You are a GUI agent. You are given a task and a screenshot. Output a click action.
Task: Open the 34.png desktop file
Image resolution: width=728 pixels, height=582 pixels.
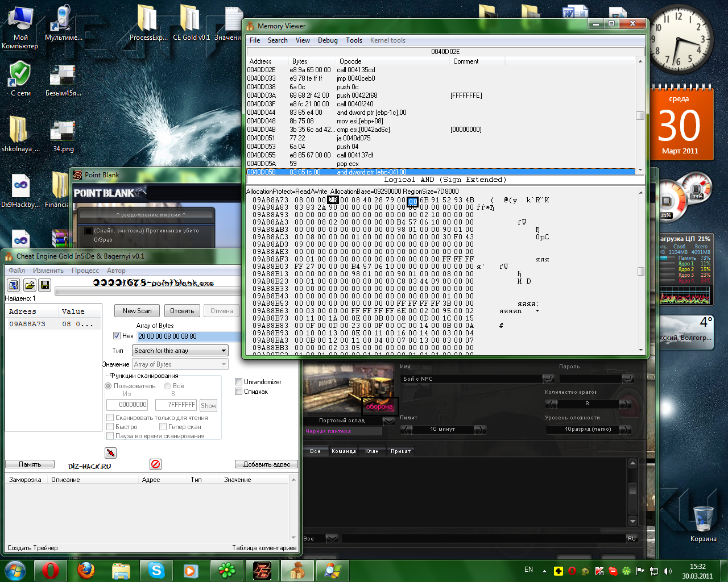pyautogui.click(x=63, y=136)
